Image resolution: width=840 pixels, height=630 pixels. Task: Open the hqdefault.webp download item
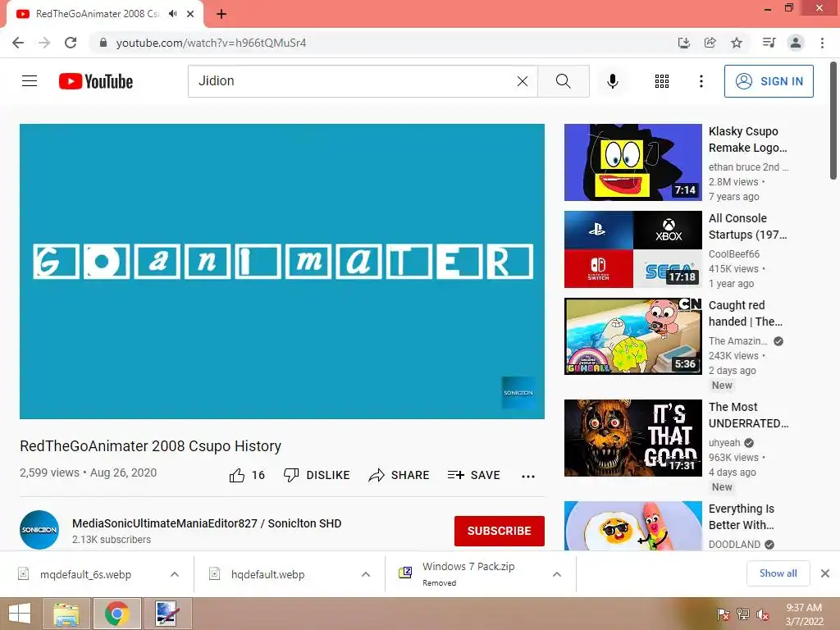pos(268,574)
